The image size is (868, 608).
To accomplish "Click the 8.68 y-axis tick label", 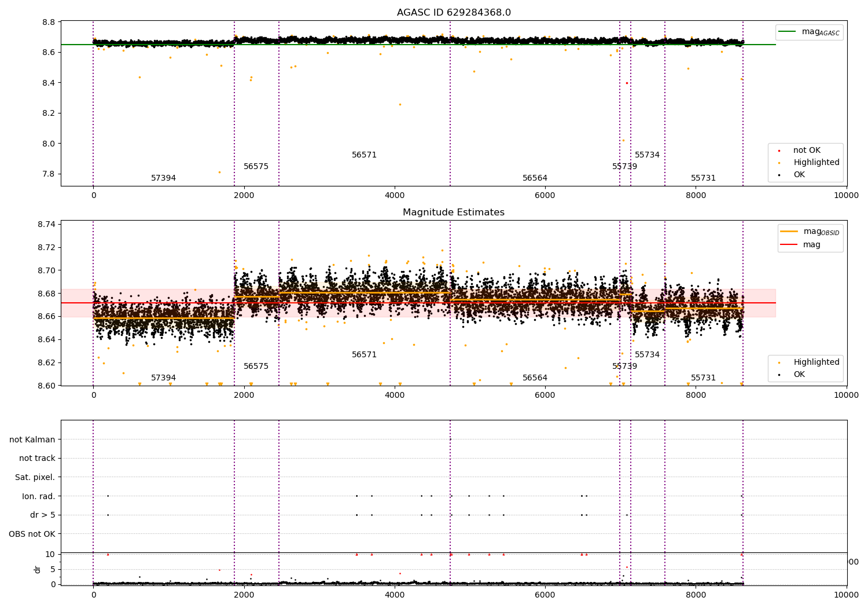I will [47, 294].
